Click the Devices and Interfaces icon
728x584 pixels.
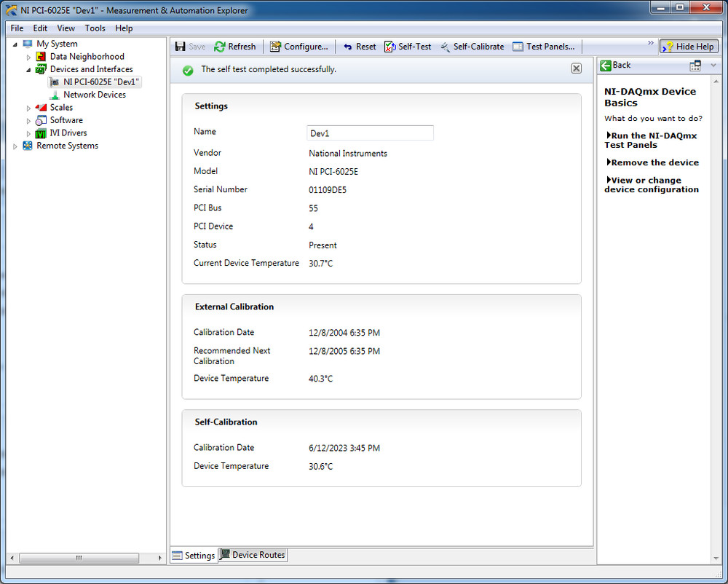[41, 69]
